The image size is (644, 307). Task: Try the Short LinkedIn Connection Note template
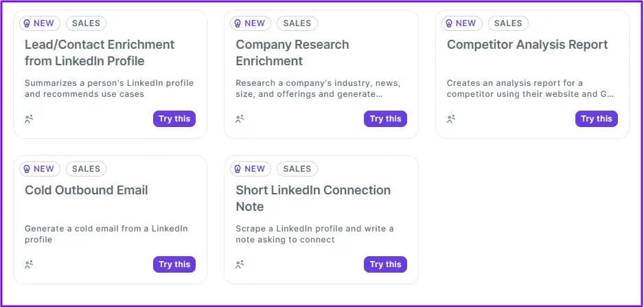(x=385, y=264)
